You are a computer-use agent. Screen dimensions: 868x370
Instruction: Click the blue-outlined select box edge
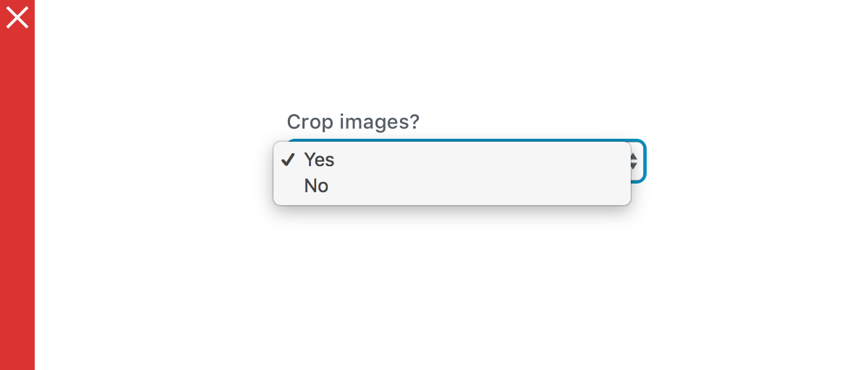pyautogui.click(x=644, y=160)
